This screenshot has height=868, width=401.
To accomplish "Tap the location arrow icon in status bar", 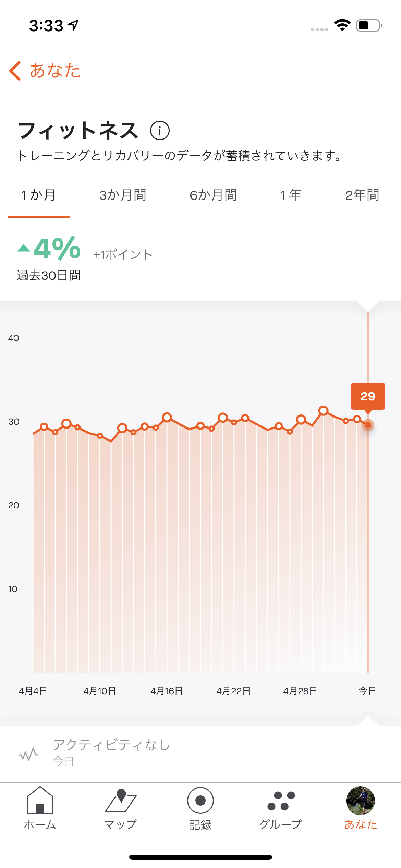I will [x=73, y=25].
